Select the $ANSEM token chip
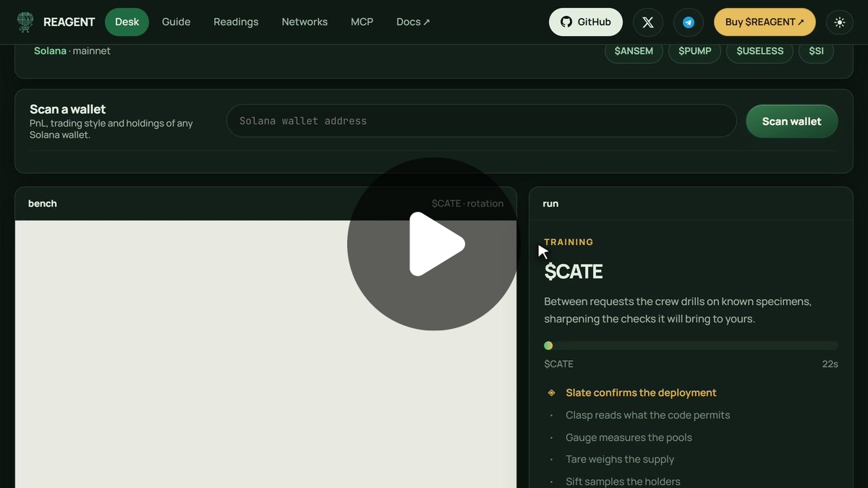The height and width of the screenshot is (488, 868). (x=634, y=51)
